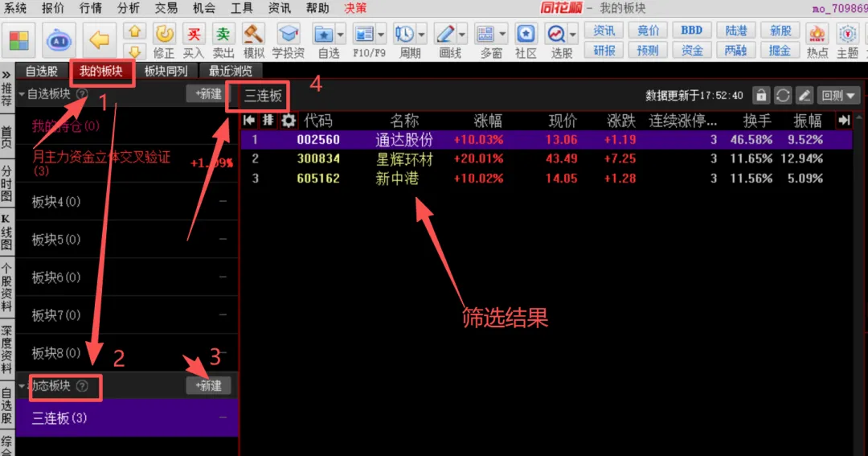Select stock row 300834 星辉环材

click(x=546, y=159)
